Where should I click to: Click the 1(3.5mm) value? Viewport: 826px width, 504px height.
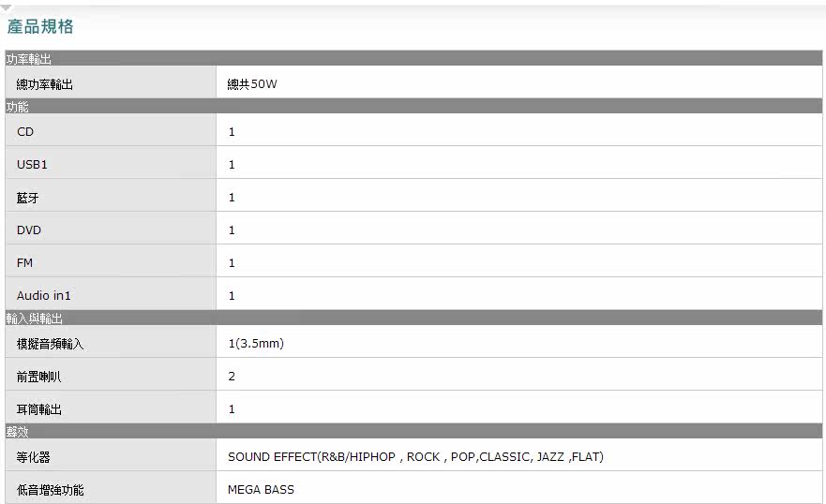coord(256,344)
